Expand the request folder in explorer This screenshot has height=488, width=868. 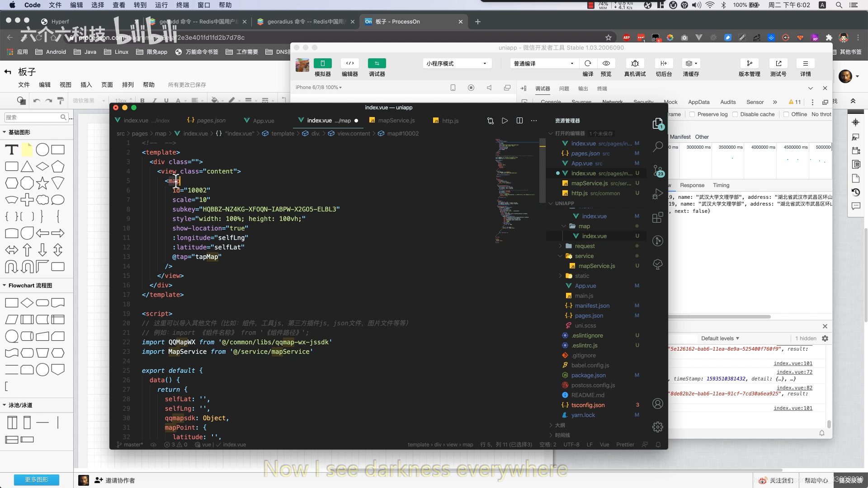(585, 246)
